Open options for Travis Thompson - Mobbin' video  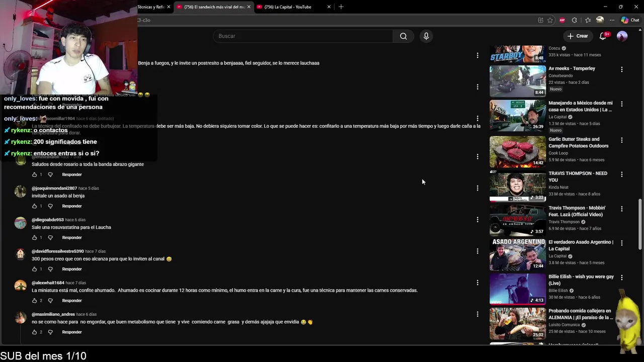click(x=622, y=209)
